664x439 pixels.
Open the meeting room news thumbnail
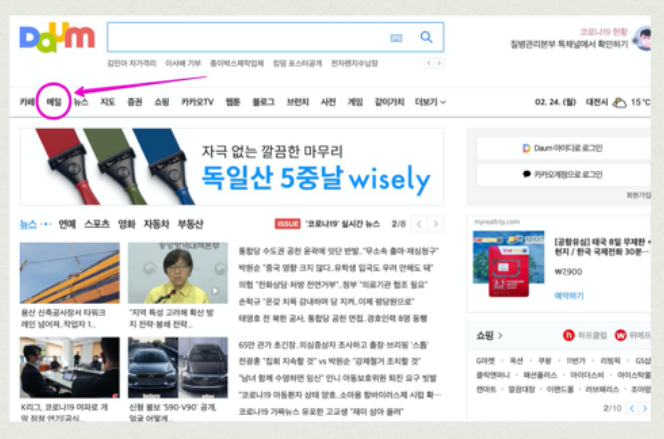69,368
